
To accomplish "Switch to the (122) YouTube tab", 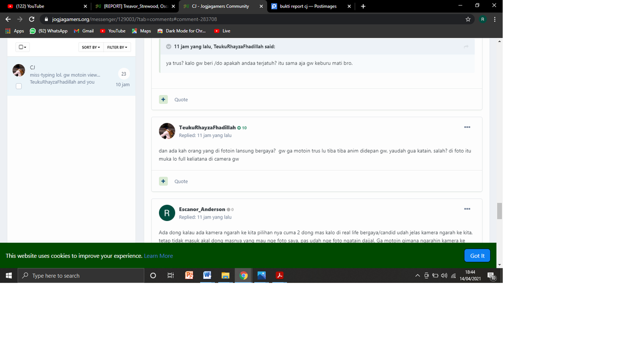I will tap(45, 6).
